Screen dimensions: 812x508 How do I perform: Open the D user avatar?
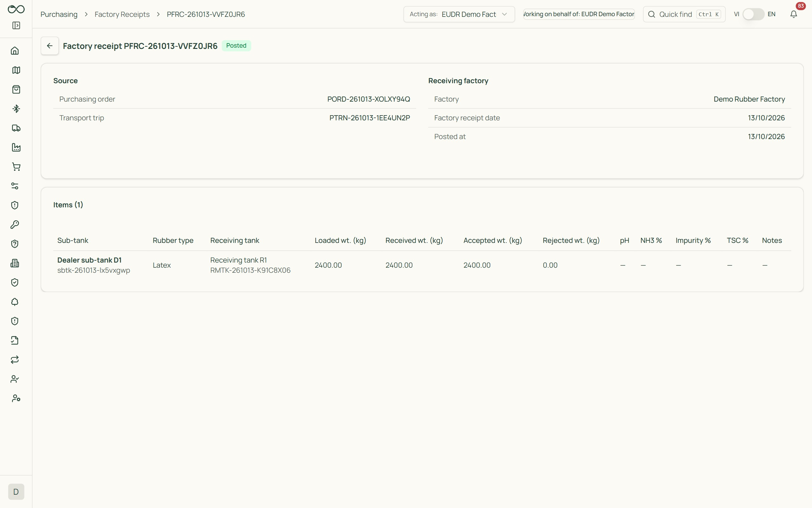tap(16, 492)
